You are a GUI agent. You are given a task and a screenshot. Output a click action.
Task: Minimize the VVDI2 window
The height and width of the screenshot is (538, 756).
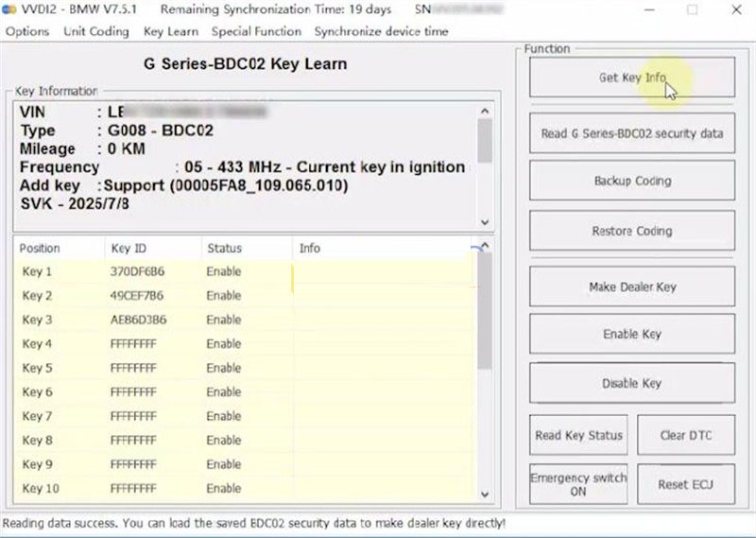click(x=649, y=9)
